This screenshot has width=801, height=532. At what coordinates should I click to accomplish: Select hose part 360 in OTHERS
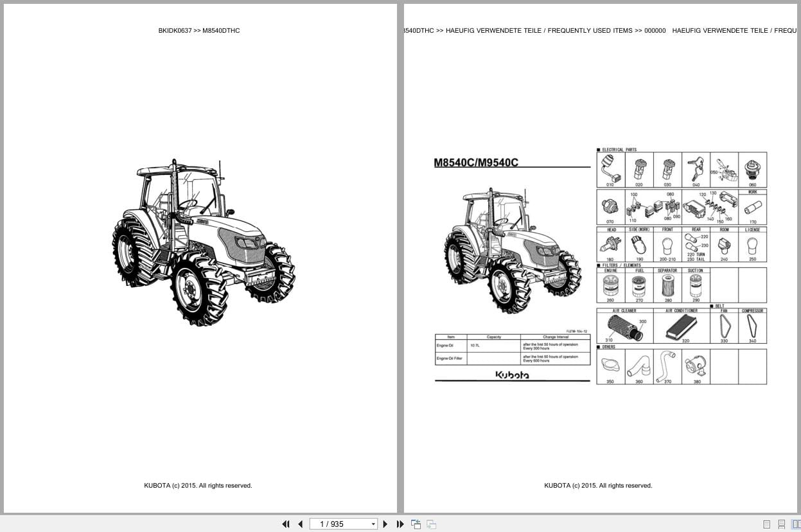(x=639, y=367)
